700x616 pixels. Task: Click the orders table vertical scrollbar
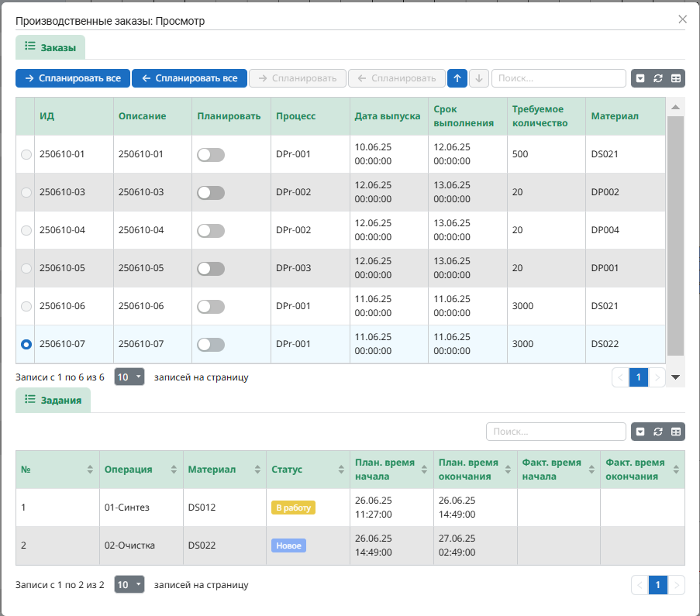point(675,232)
